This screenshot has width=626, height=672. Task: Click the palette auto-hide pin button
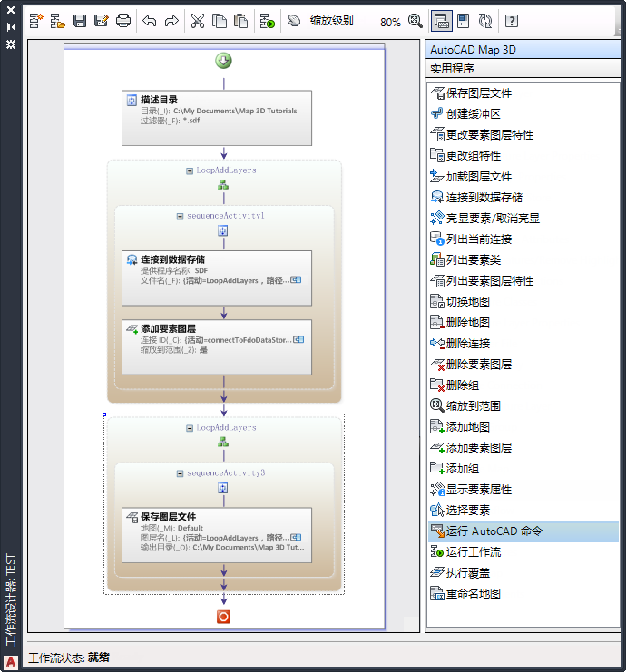click(11, 27)
